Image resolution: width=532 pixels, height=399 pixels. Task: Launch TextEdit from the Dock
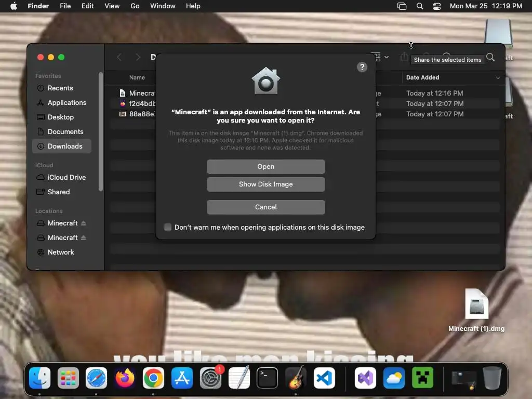pyautogui.click(x=239, y=378)
